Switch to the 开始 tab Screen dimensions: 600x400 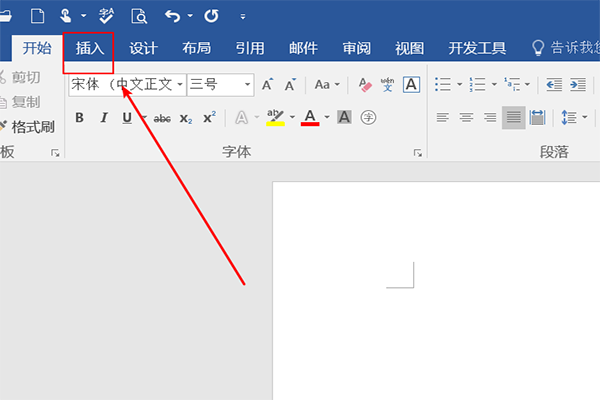37,48
